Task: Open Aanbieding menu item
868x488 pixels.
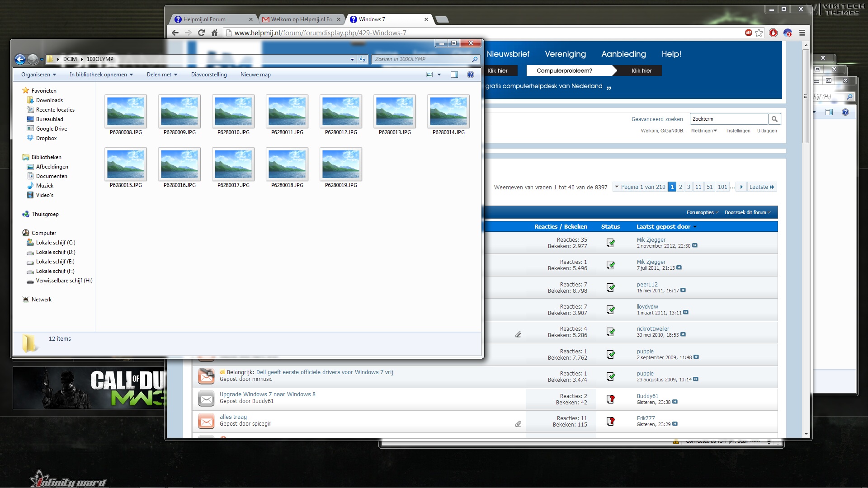Action: 623,54
